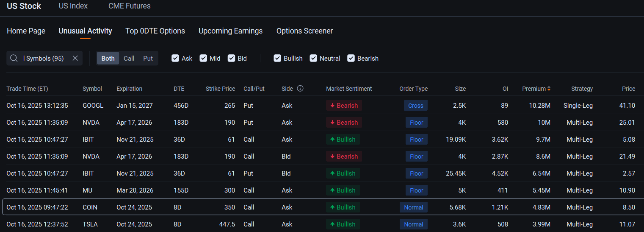Click the 4.83M premium value
The image size is (644, 232).
(x=542, y=207)
